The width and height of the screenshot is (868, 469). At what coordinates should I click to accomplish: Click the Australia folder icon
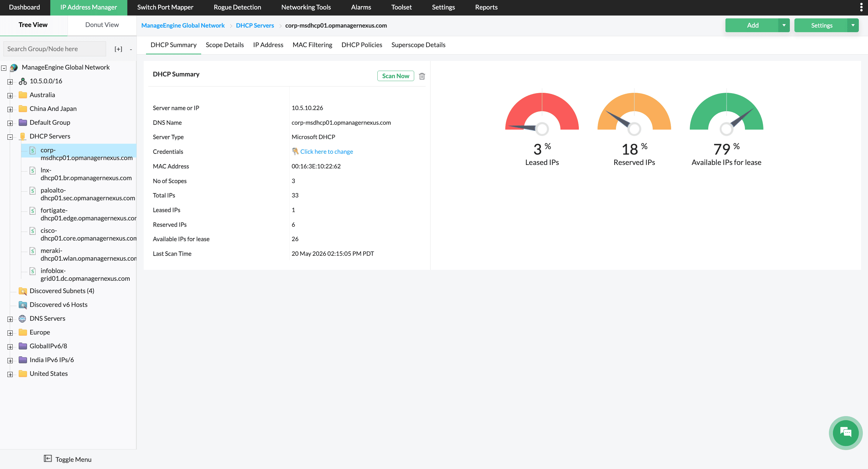click(23, 95)
